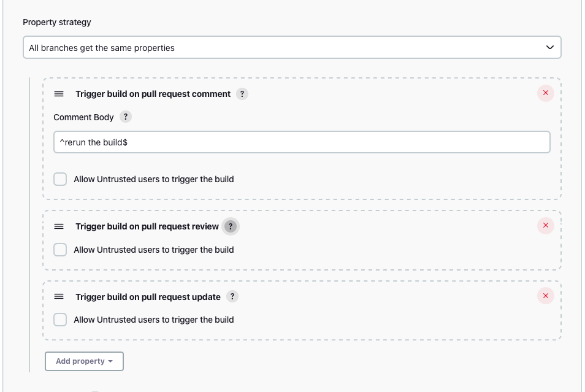Open help for Trigger build on pull request review
585x392 pixels.
[x=231, y=226]
